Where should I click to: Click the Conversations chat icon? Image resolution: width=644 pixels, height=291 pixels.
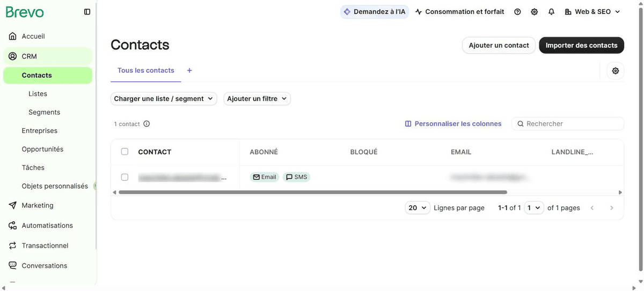[x=13, y=266]
